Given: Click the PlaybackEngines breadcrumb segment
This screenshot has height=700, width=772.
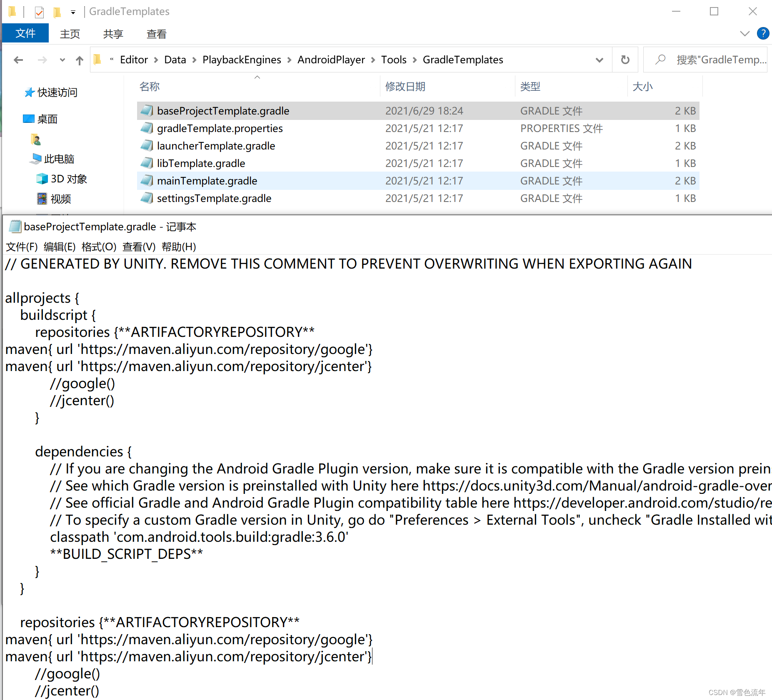Looking at the screenshot, I should [x=242, y=60].
